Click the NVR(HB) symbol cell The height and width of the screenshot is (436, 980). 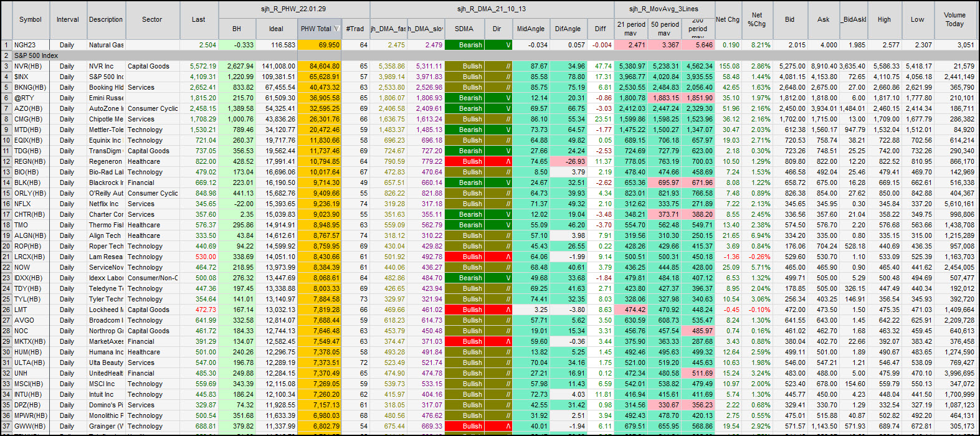[x=31, y=66]
